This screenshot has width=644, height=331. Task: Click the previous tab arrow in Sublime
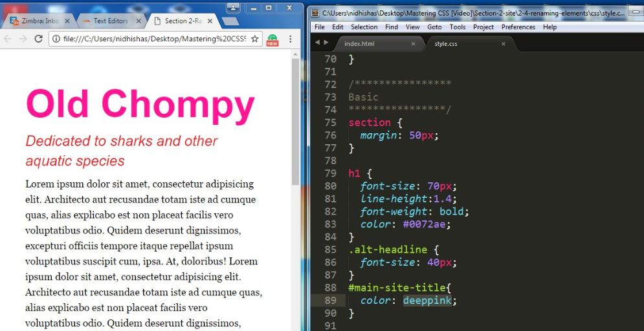(x=317, y=42)
